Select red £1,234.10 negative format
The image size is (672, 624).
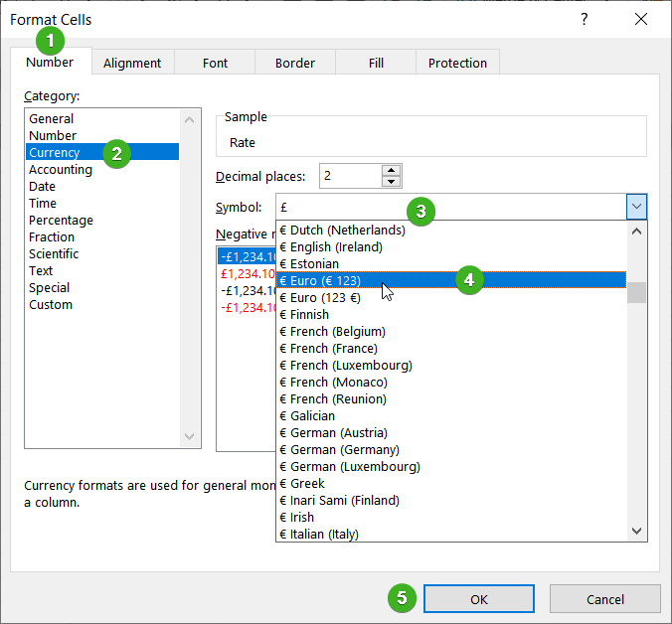(x=247, y=273)
